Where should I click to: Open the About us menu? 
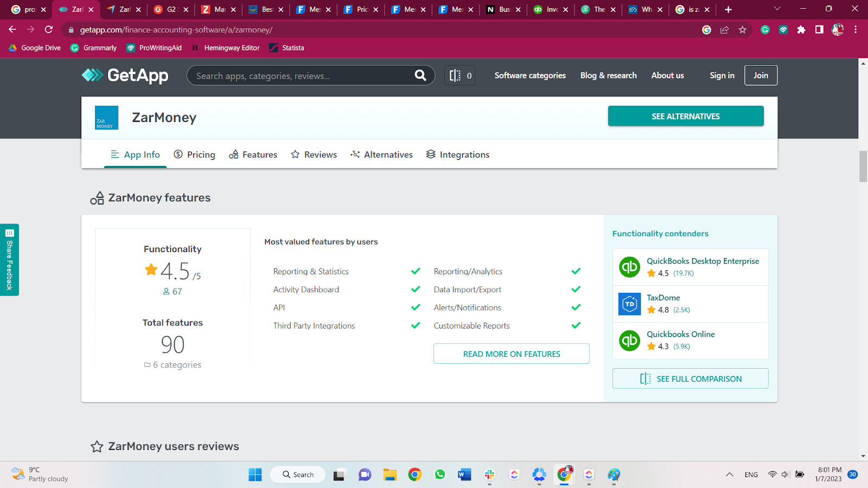pyautogui.click(x=668, y=75)
